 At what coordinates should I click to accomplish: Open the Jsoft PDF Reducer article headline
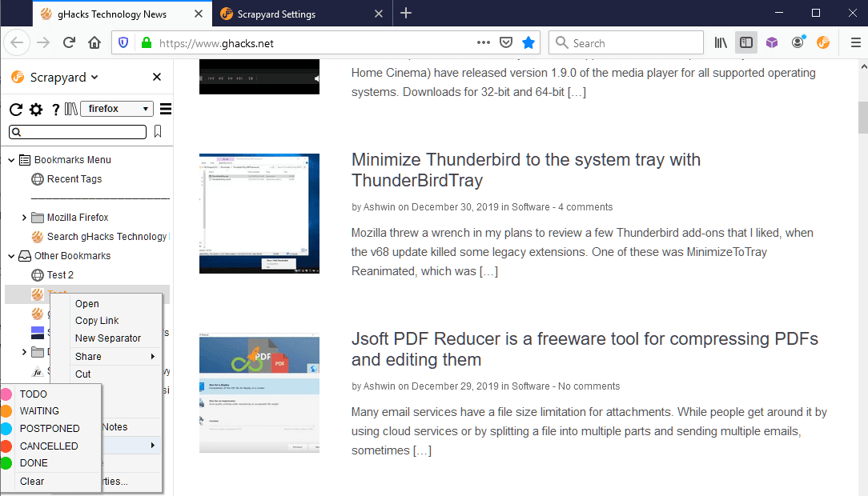click(x=585, y=349)
